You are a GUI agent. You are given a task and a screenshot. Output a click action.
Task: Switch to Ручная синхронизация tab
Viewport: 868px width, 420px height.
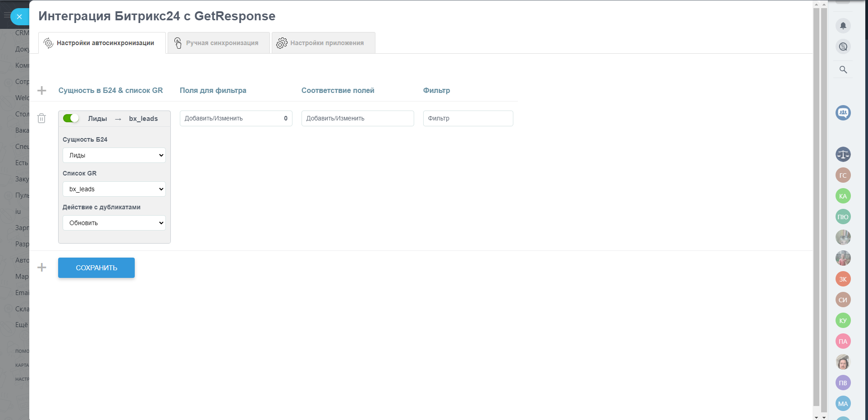click(x=219, y=43)
